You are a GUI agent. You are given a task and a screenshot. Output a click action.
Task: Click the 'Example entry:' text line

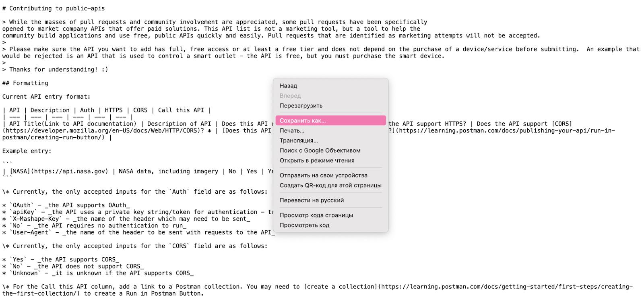tap(27, 151)
